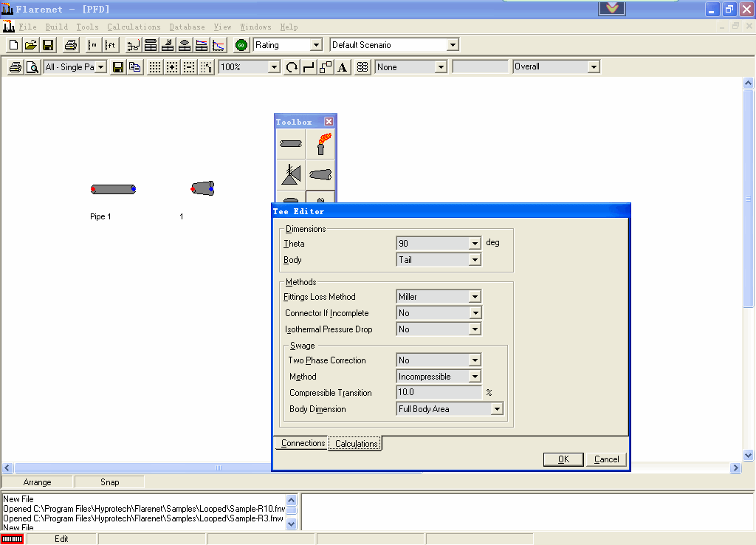Open print preview in PFD toolbar
This screenshot has width=756, height=545.
(x=32, y=67)
